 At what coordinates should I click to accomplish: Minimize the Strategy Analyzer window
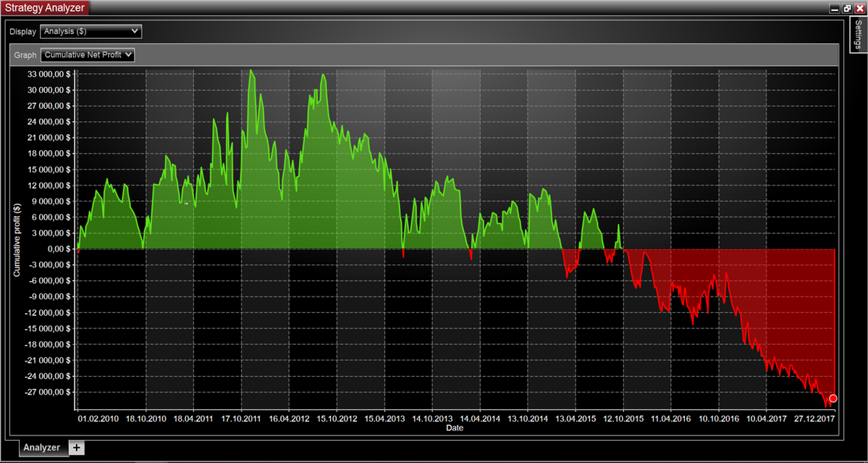(834, 8)
